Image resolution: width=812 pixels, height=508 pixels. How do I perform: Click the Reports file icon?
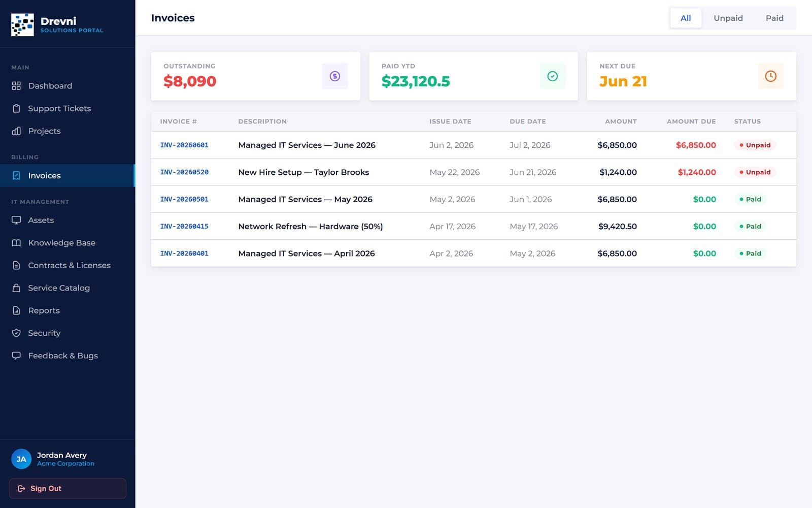tap(16, 310)
